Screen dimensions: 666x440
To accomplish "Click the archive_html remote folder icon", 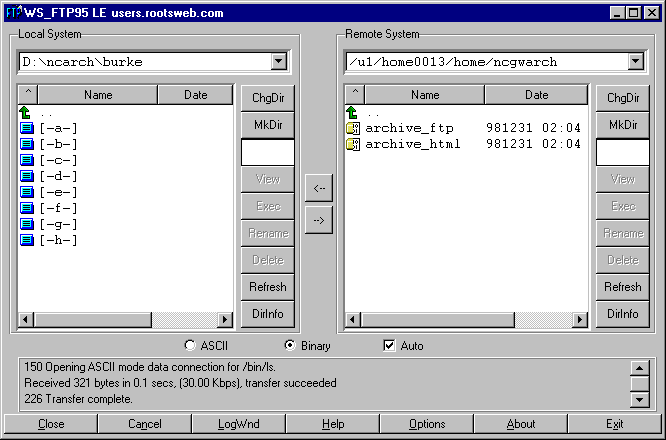I will tap(352, 145).
